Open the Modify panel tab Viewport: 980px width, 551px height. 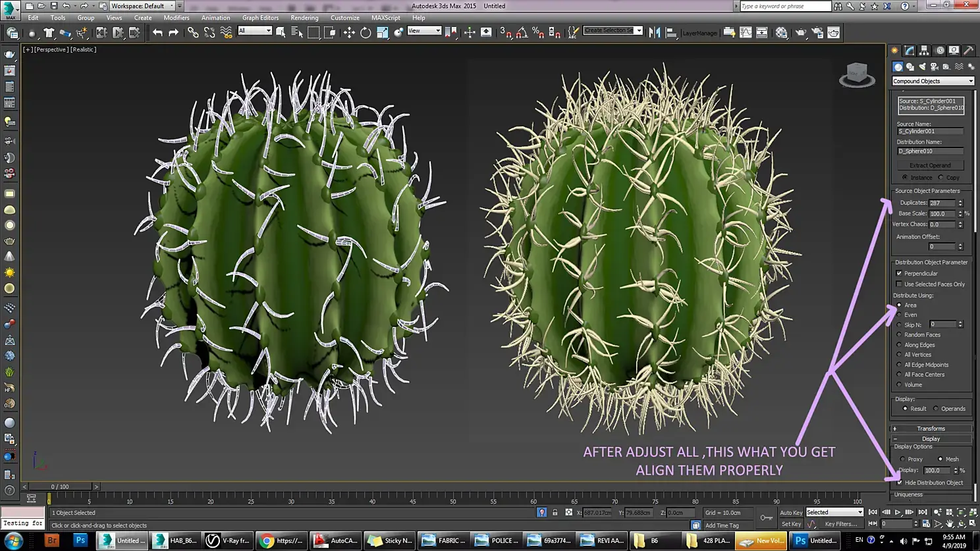pos(910,51)
